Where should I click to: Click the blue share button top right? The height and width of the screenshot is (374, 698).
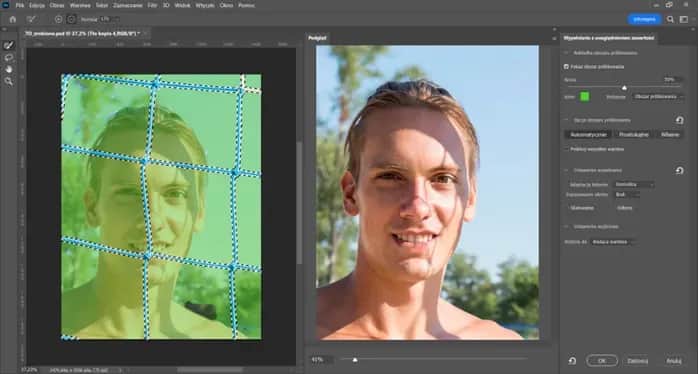tap(644, 19)
